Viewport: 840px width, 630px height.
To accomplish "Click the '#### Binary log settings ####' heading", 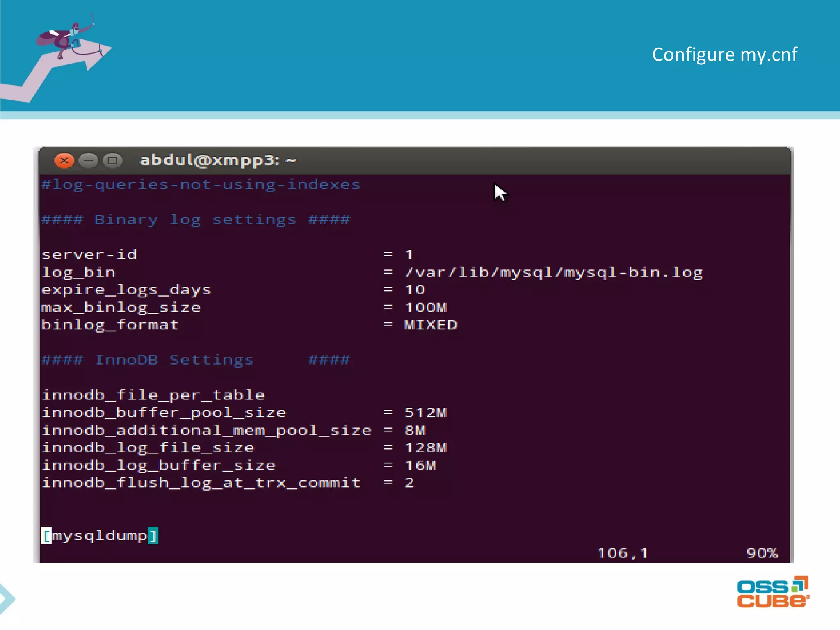I will (196, 220).
